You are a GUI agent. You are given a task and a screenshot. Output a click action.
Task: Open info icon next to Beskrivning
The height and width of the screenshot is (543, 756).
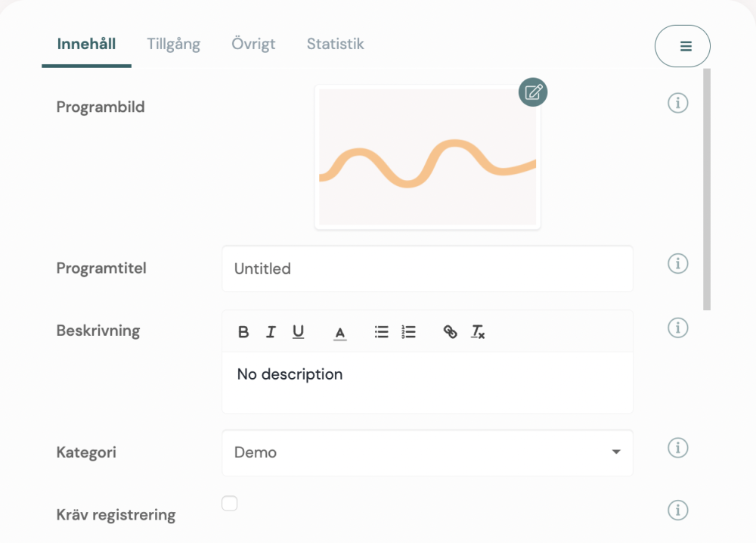678,327
